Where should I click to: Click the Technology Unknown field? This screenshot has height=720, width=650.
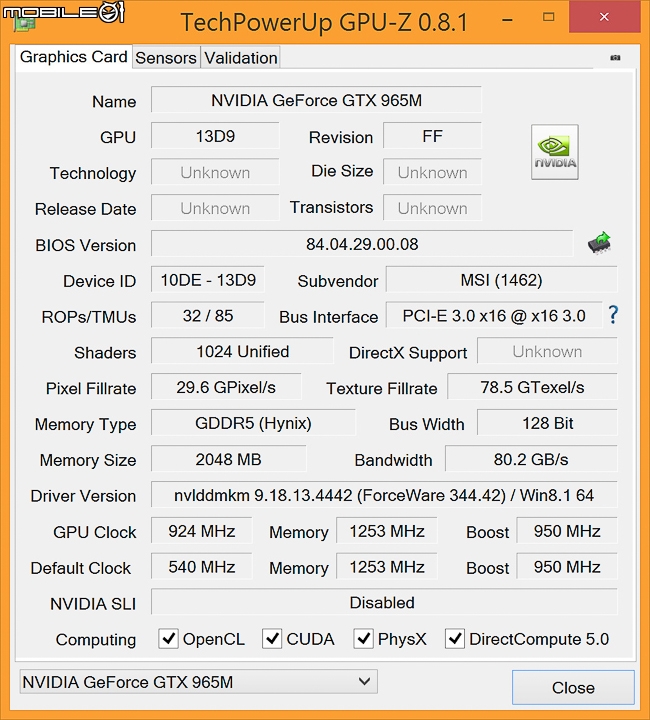tap(215, 172)
